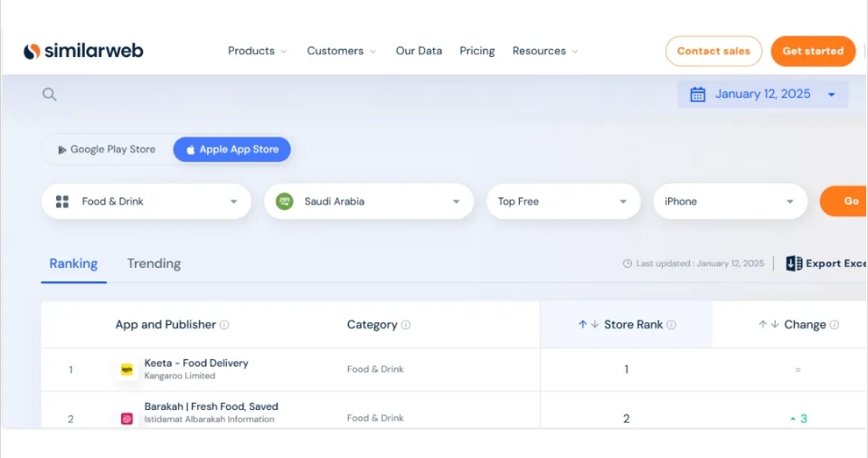Open Barakah | Fresh Food, Saved link

[x=211, y=406]
